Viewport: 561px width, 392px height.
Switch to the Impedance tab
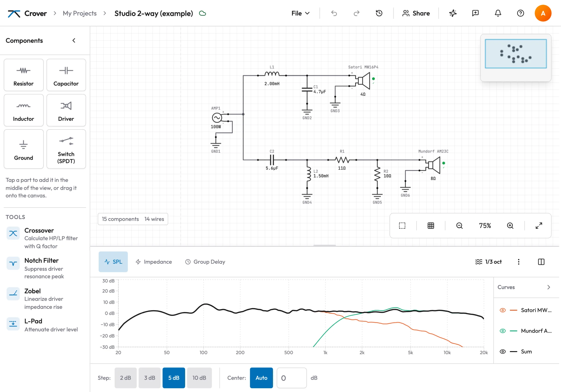[154, 262]
